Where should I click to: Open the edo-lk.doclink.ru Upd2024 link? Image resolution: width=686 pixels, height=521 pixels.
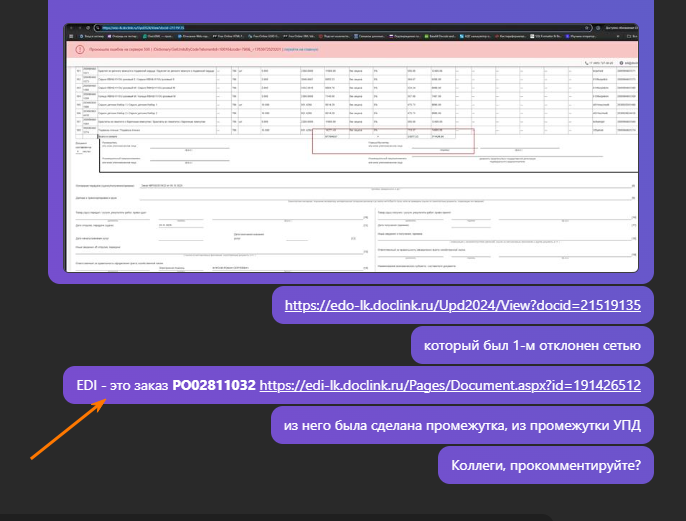[462, 305]
